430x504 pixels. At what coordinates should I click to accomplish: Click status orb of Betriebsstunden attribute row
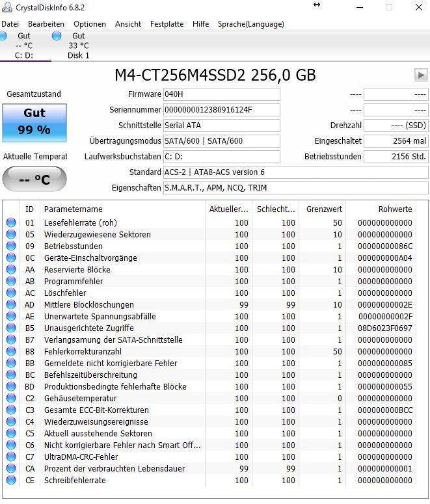click(11, 246)
